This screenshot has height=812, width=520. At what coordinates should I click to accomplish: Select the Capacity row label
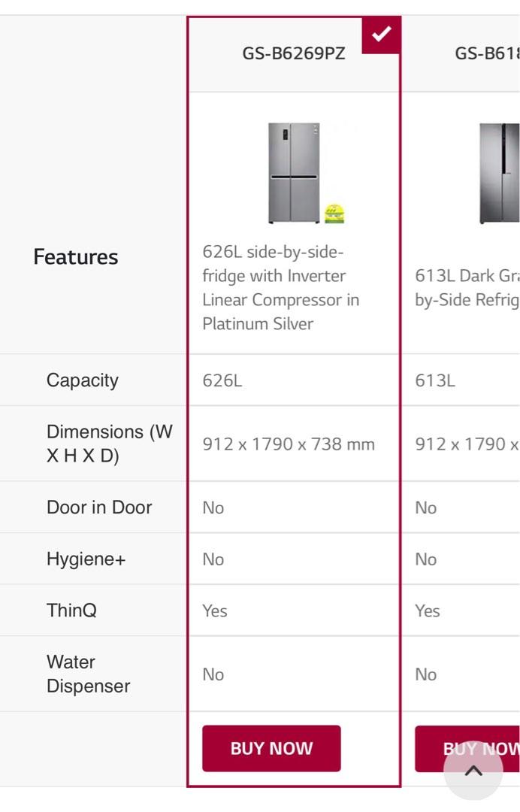(82, 380)
